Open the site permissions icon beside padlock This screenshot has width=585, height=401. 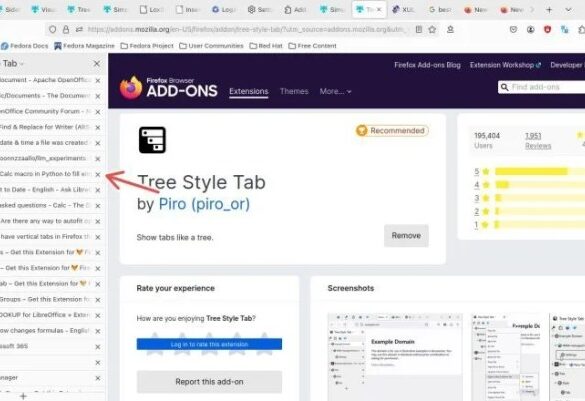coord(79,29)
